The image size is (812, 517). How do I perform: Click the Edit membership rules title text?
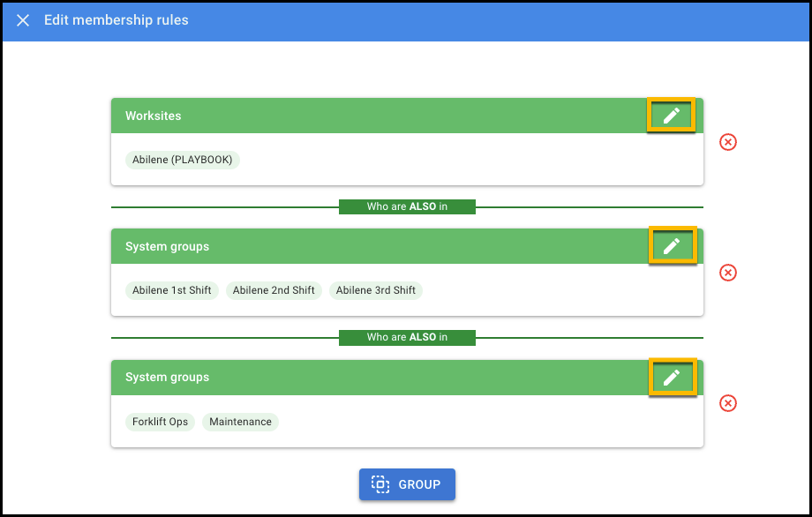click(116, 20)
